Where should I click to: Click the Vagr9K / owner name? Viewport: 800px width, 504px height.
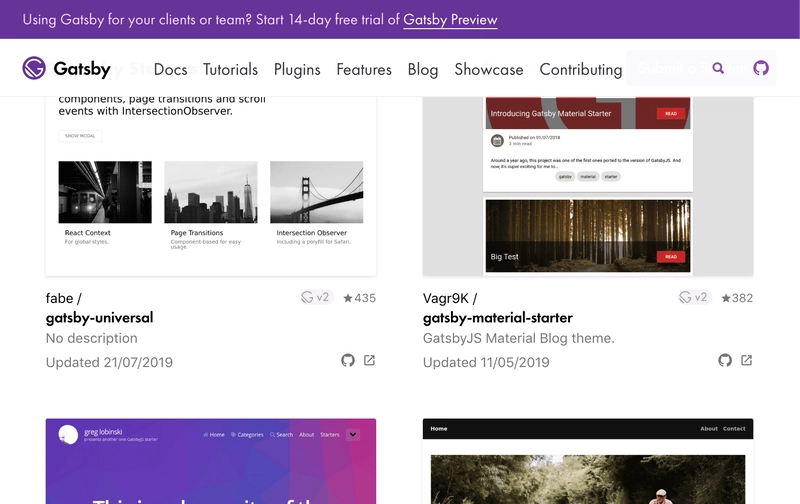coord(449,298)
